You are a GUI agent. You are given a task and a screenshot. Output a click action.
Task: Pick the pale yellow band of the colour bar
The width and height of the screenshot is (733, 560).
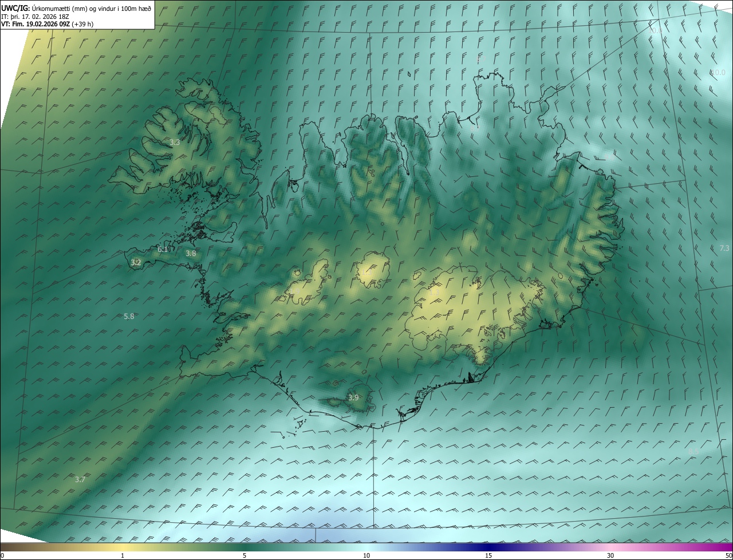[x=123, y=547]
